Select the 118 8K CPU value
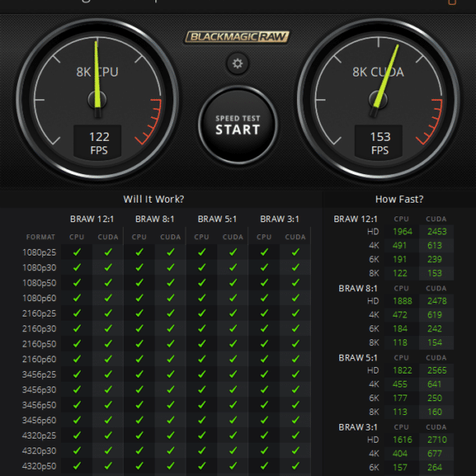 pyautogui.click(x=400, y=343)
